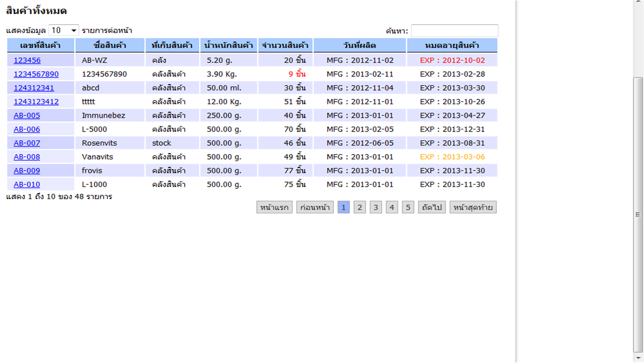Open product link AB-006
The width and height of the screenshot is (644, 363).
[x=27, y=129]
